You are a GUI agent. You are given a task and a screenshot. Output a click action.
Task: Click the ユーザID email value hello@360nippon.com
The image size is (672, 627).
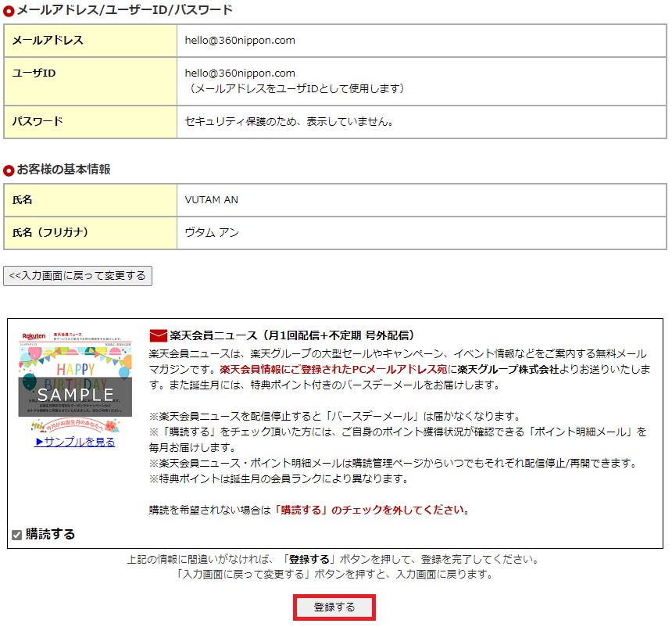point(240,73)
